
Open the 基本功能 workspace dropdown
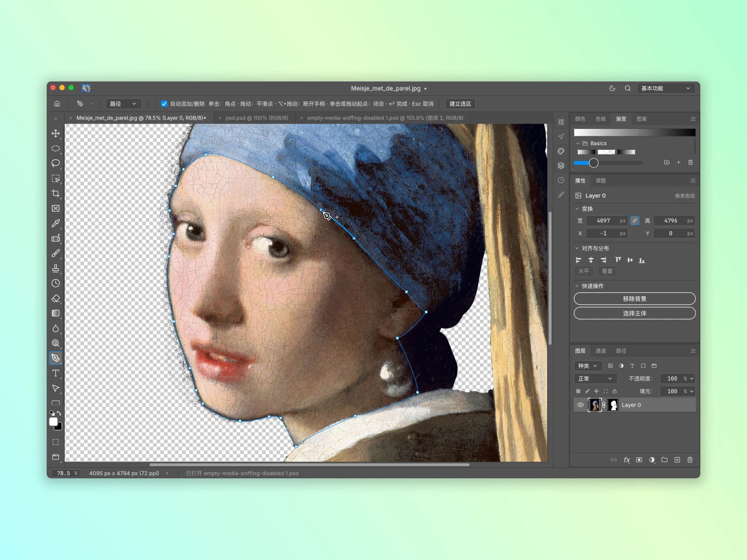tap(666, 88)
